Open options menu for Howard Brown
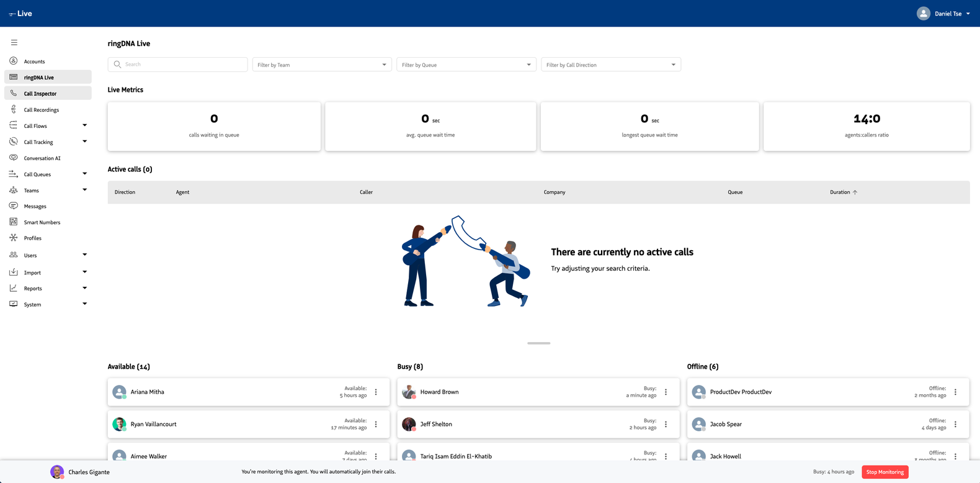This screenshot has width=980, height=483. (x=666, y=392)
